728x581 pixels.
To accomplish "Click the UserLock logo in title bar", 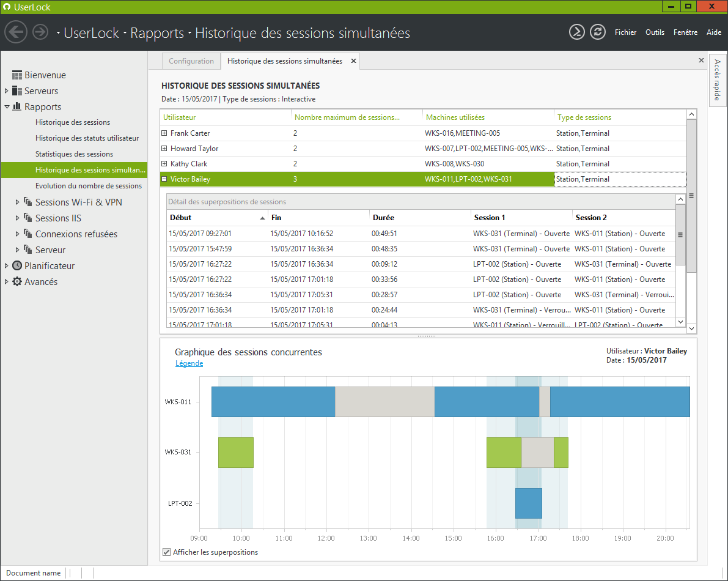I will (7, 7).
